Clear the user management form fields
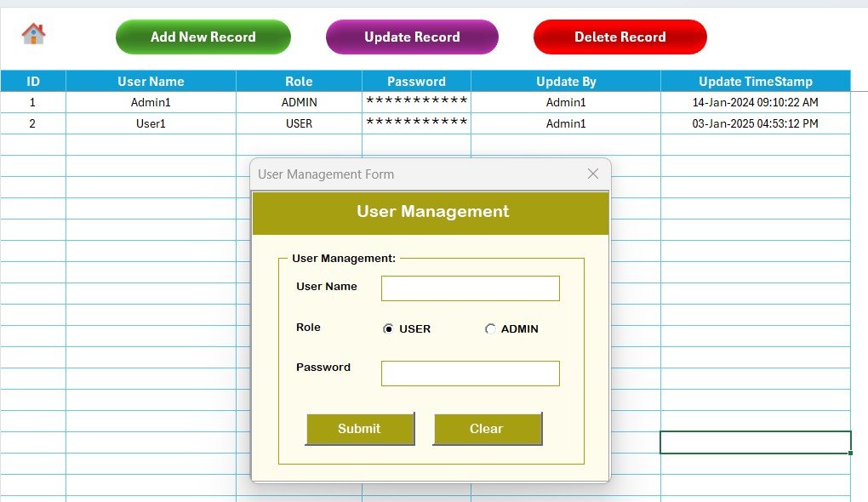The height and width of the screenshot is (502, 868). [487, 429]
